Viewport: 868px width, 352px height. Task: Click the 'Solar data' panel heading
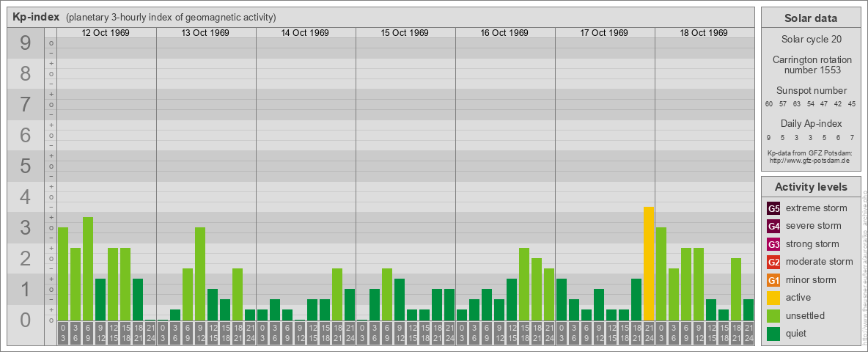tap(810, 18)
